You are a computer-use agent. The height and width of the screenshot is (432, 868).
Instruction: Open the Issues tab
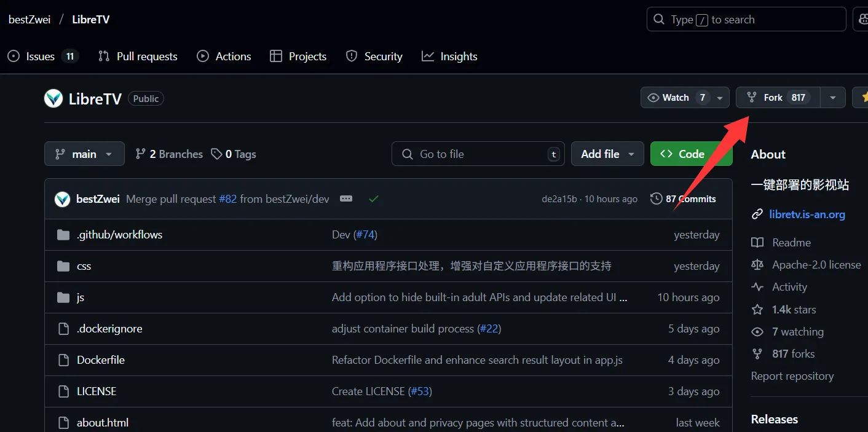click(x=43, y=57)
